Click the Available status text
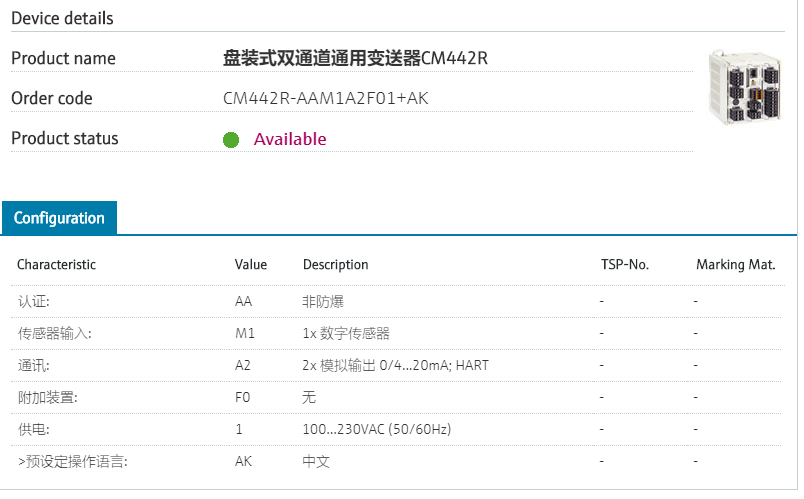The image size is (804, 499). coord(290,139)
